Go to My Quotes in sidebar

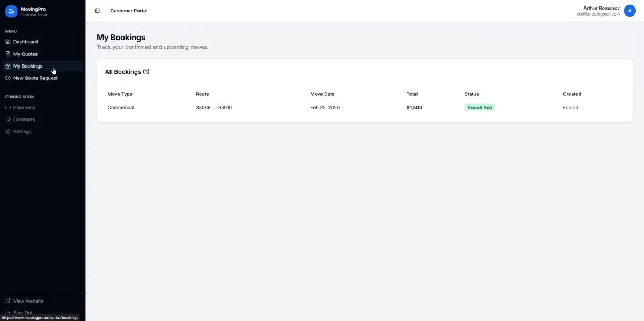[25, 54]
